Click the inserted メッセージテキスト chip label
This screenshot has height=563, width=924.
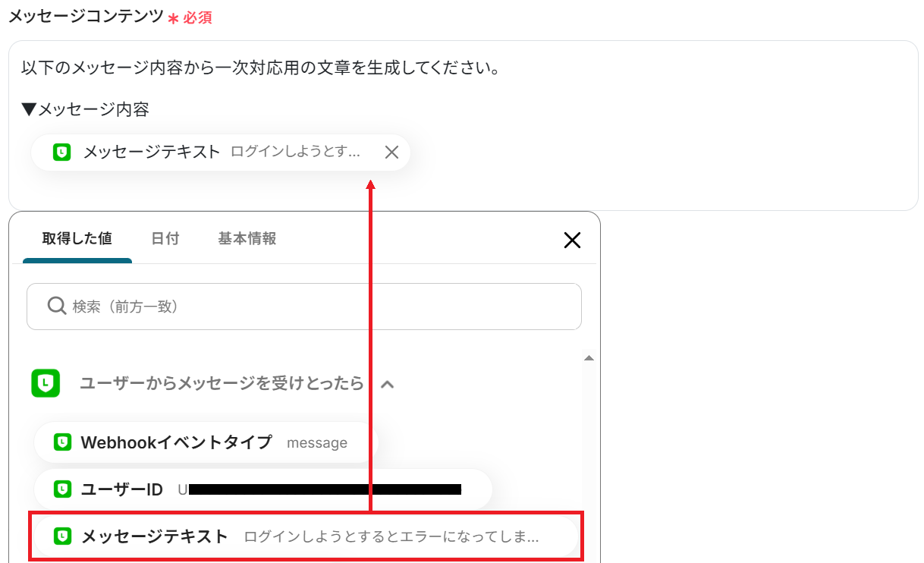(152, 152)
